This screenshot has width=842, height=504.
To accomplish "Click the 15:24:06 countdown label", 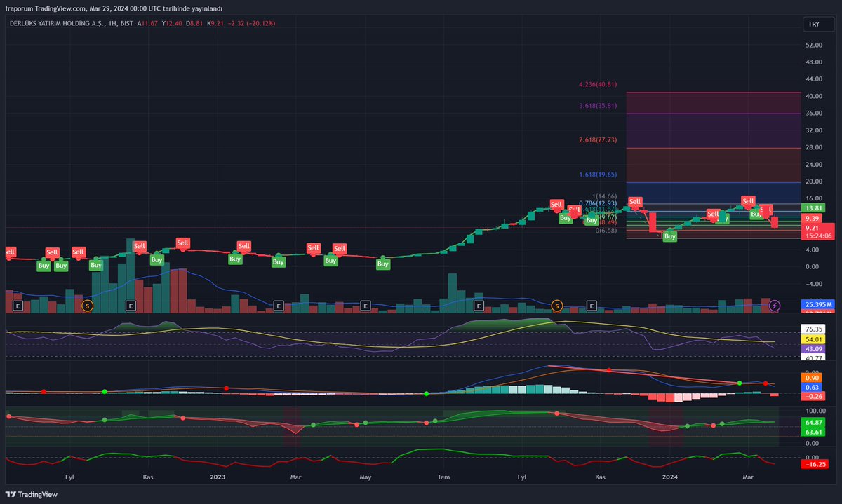I will pyautogui.click(x=819, y=236).
